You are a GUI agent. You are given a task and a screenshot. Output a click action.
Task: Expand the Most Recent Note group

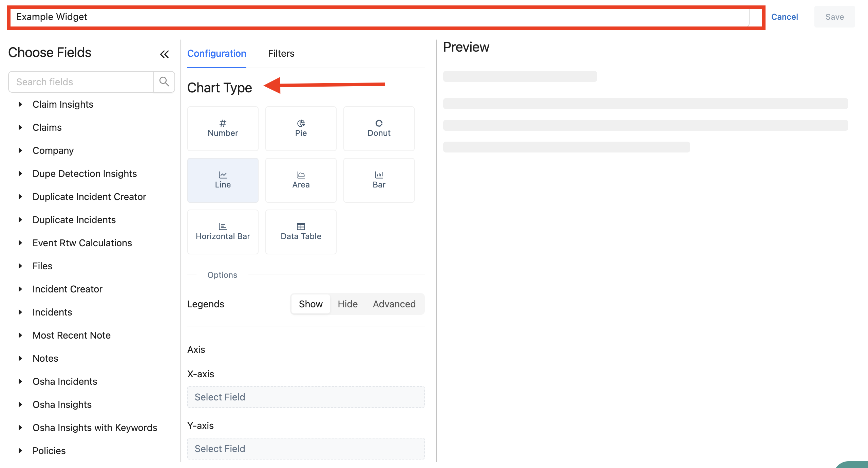pyautogui.click(x=20, y=335)
